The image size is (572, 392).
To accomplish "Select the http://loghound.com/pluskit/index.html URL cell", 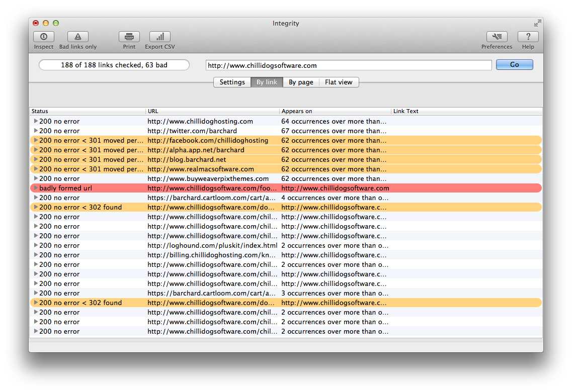I will click(212, 246).
